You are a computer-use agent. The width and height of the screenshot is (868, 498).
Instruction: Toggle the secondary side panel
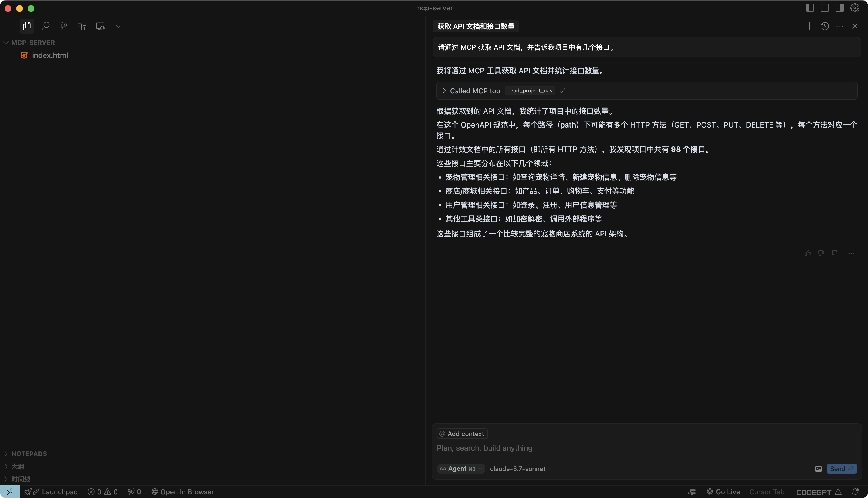pyautogui.click(x=840, y=7)
